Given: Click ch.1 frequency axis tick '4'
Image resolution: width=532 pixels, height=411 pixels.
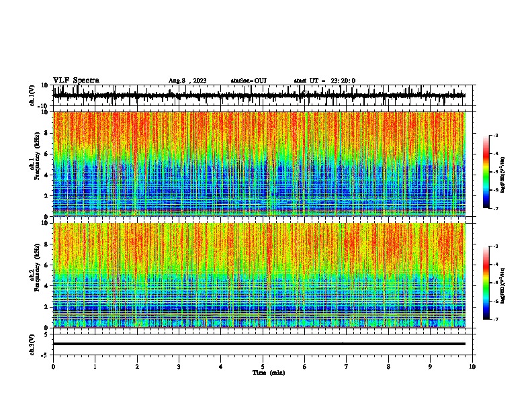Looking at the screenshot, I should [x=46, y=175].
